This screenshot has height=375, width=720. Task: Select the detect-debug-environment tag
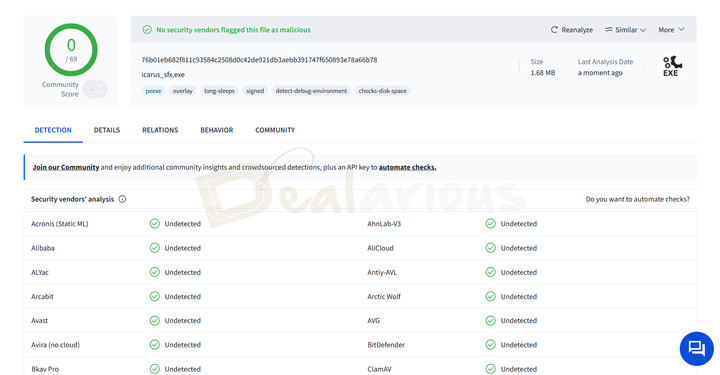click(311, 91)
